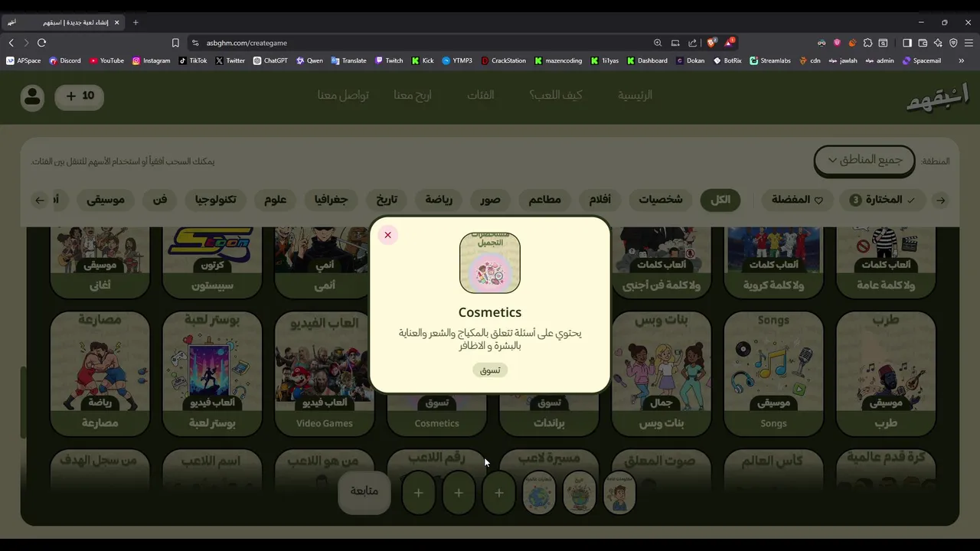The height and width of the screenshot is (551, 980).
Task: Close the Cosmetics popup with the X
Action: coord(387,235)
